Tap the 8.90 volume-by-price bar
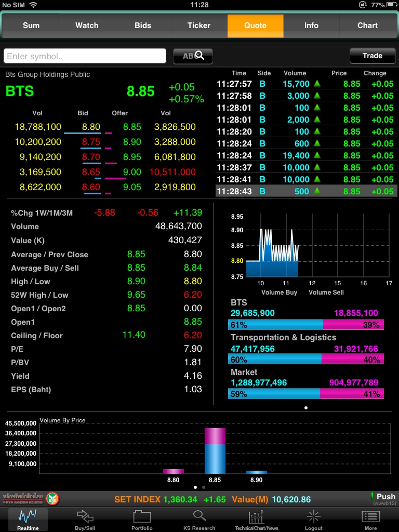The image size is (399, 532). coord(257,472)
